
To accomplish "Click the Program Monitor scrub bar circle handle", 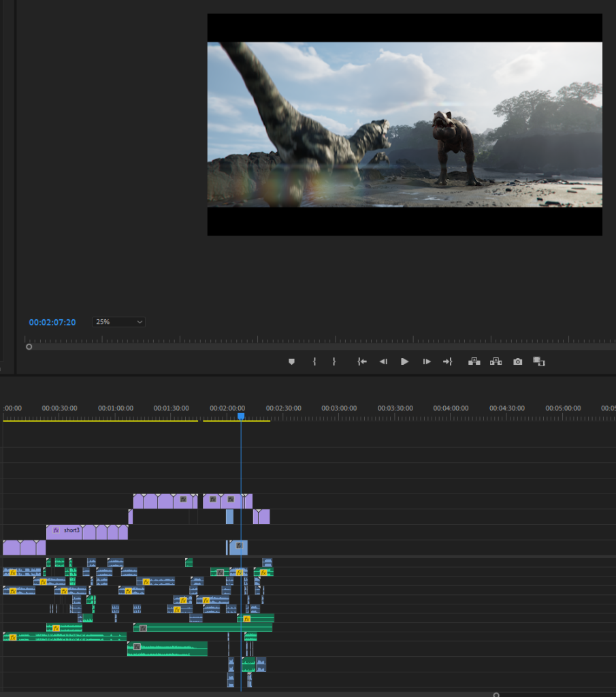I will coord(29,346).
